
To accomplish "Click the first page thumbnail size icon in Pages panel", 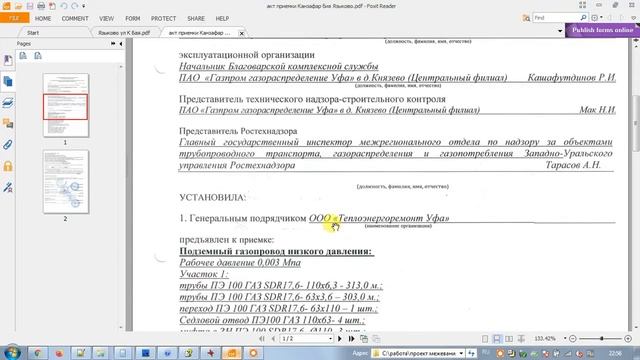I will tap(23, 56).
